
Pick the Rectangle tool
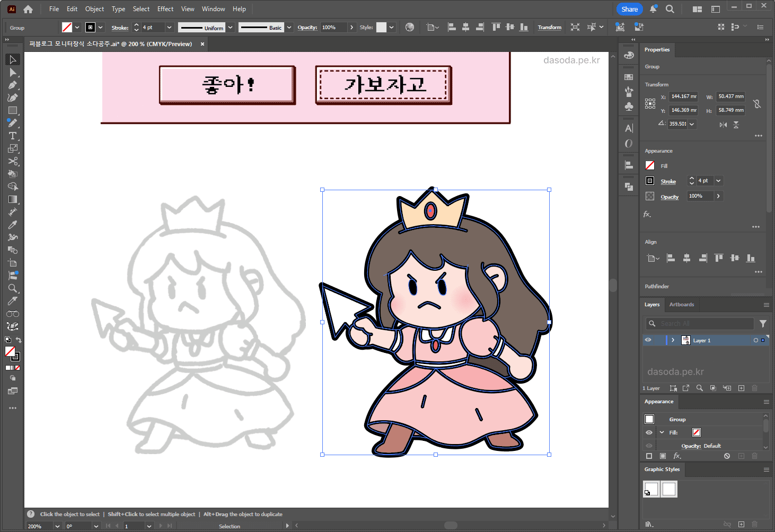click(x=13, y=111)
